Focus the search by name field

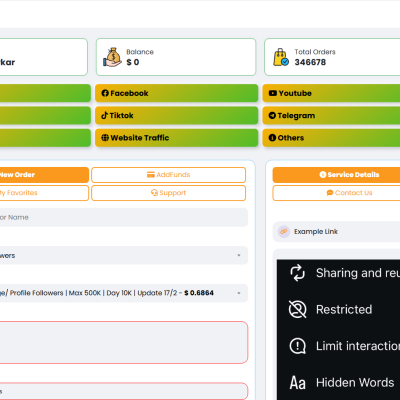click(x=124, y=217)
